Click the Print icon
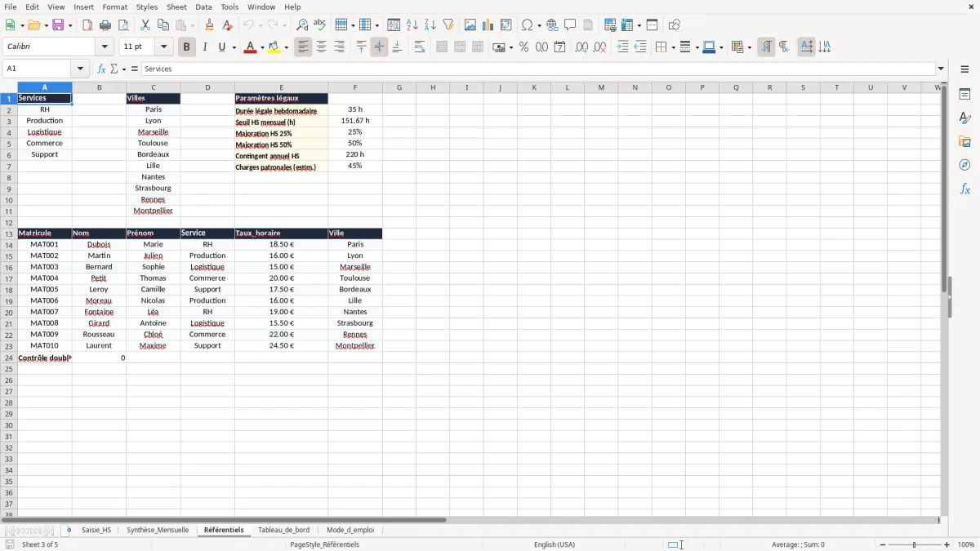The image size is (980, 551). pyautogui.click(x=105, y=25)
